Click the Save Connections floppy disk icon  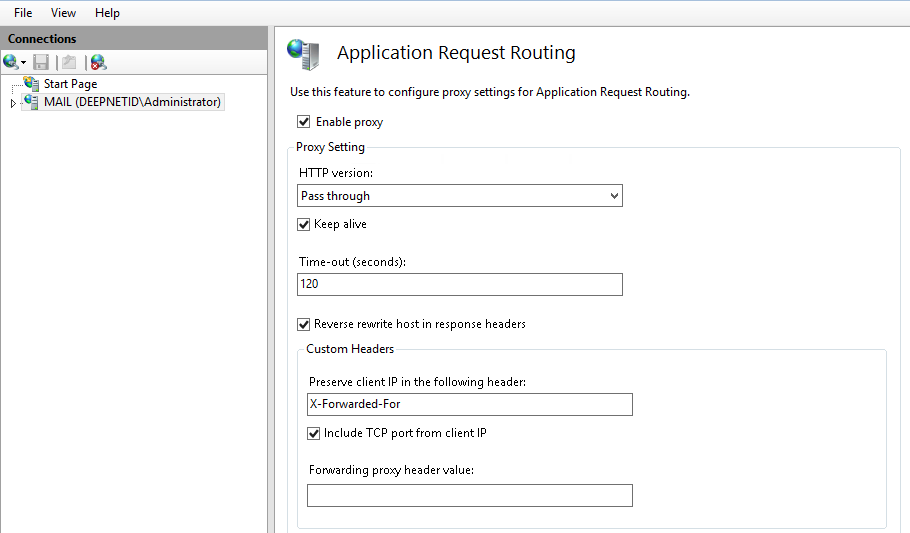(x=41, y=62)
